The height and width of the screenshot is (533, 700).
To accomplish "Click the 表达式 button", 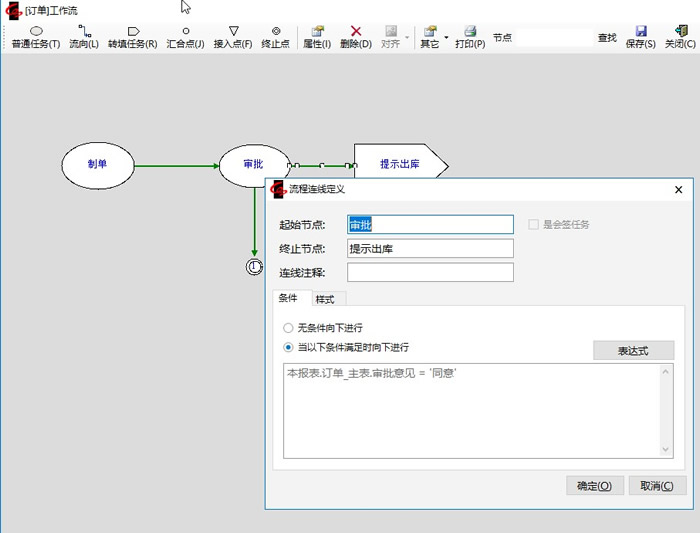I will click(633, 351).
